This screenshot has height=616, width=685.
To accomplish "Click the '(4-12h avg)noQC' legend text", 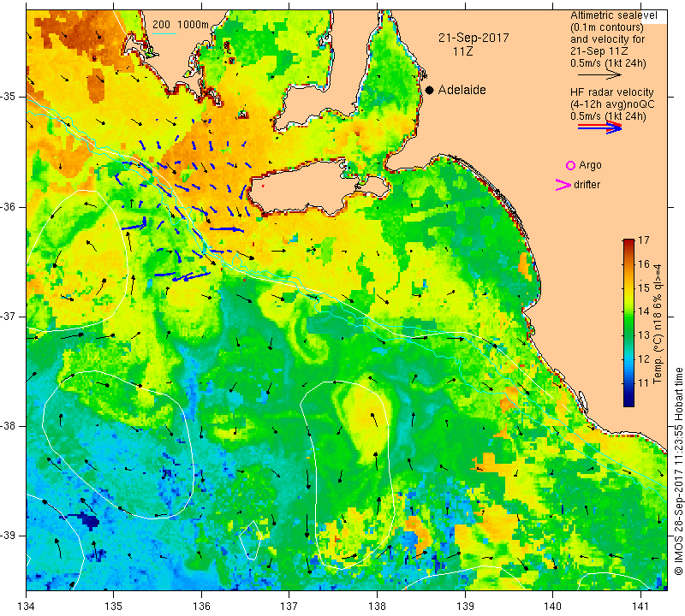I will coord(612,104).
